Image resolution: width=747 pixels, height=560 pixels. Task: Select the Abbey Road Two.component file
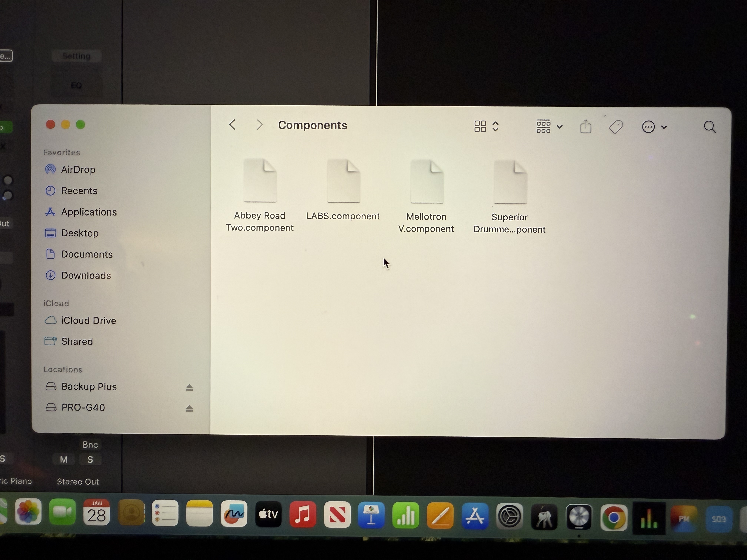(260, 195)
